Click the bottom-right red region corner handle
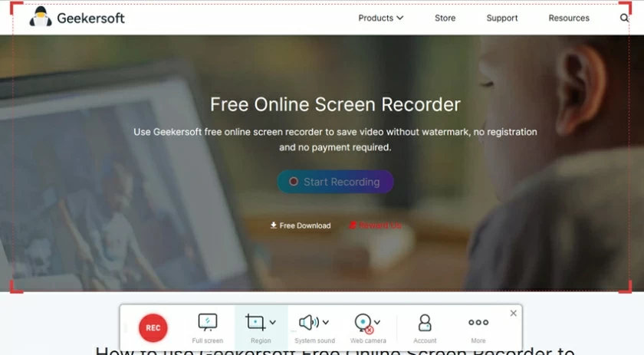This screenshot has height=355, width=644. [x=626, y=288]
